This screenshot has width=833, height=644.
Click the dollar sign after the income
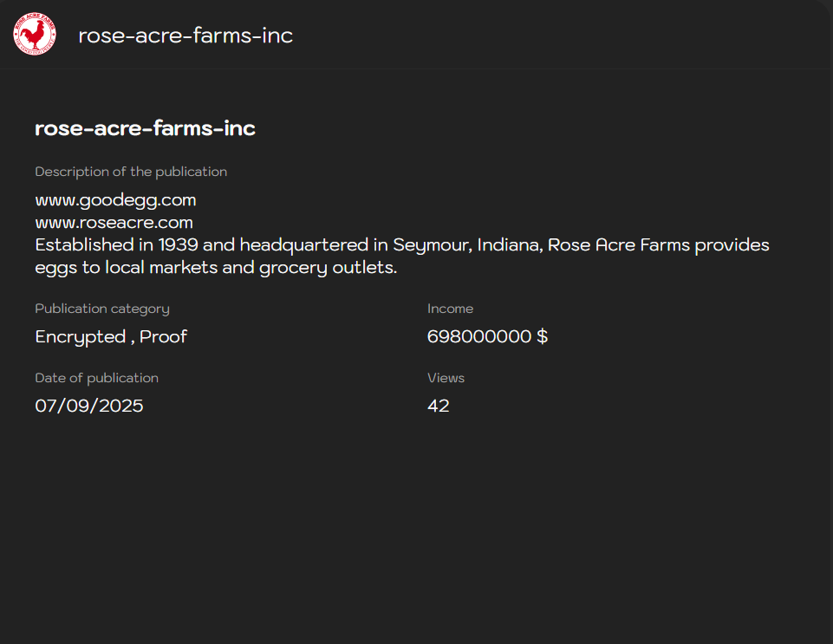(543, 337)
